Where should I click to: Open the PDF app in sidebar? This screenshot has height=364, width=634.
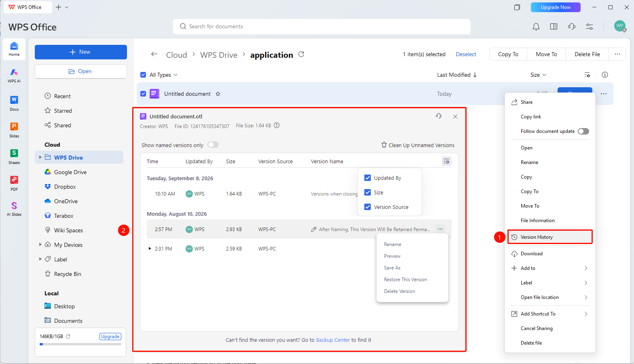pos(14,183)
